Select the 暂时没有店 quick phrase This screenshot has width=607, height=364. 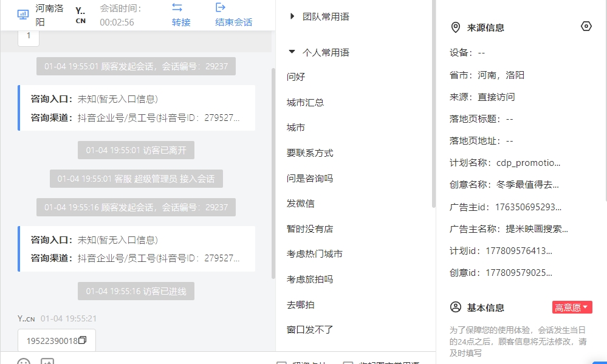(310, 229)
